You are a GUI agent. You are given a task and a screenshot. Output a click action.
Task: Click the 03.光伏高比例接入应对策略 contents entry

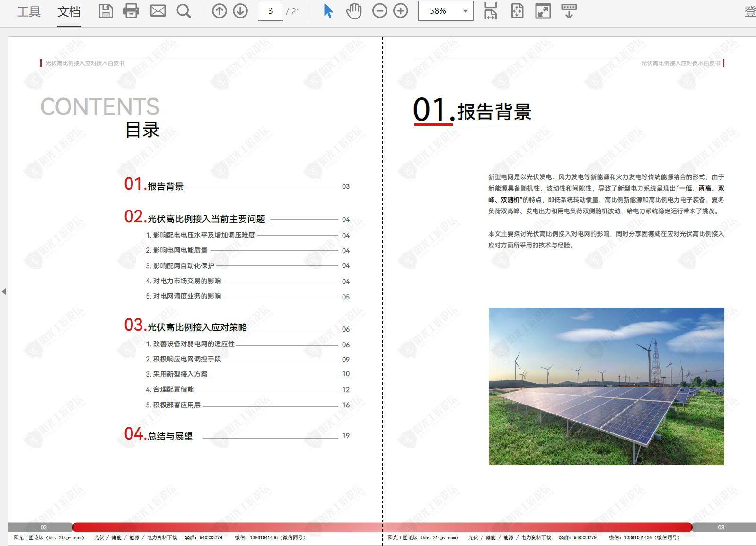coord(185,326)
